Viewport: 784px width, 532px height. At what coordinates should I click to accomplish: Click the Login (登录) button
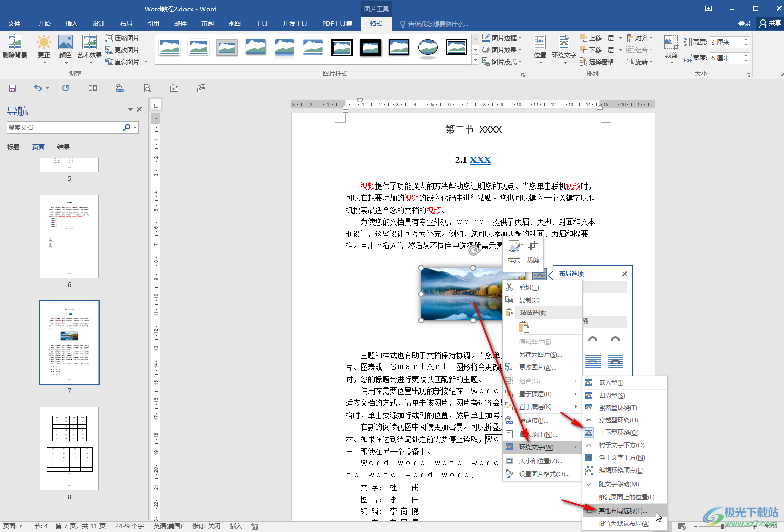[744, 24]
